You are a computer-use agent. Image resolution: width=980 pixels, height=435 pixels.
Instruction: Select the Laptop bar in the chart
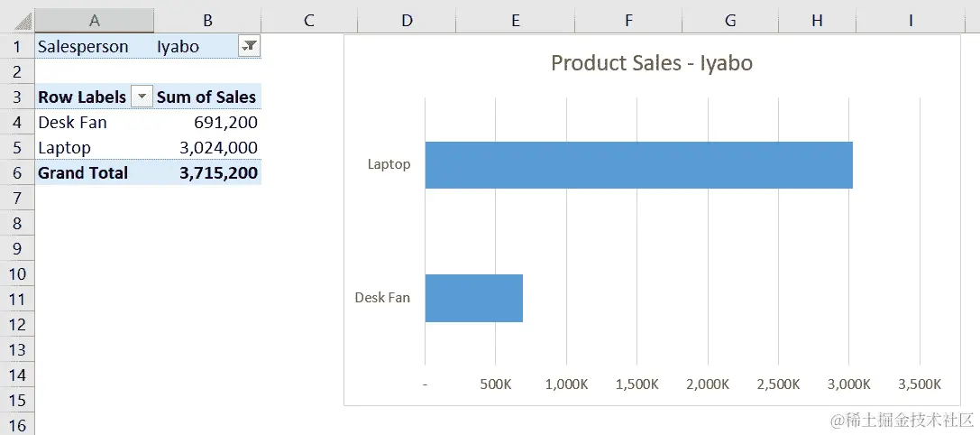[638, 164]
